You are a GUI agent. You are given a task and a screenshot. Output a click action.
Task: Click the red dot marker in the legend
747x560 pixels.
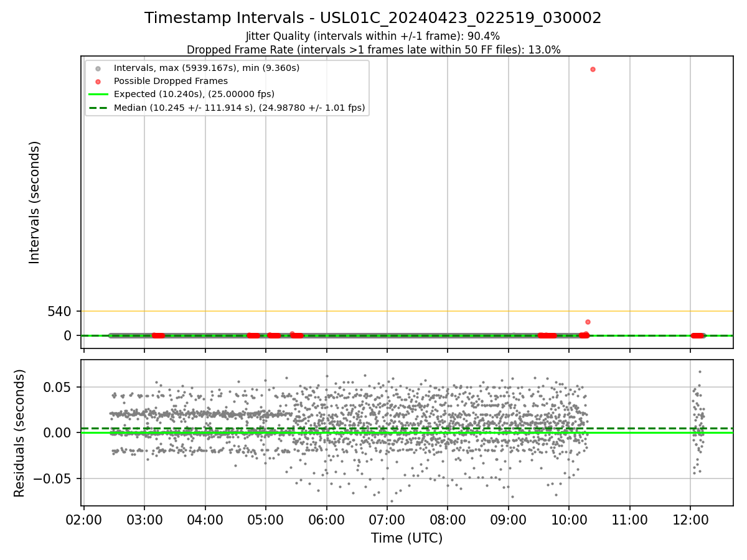coord(96,81)
